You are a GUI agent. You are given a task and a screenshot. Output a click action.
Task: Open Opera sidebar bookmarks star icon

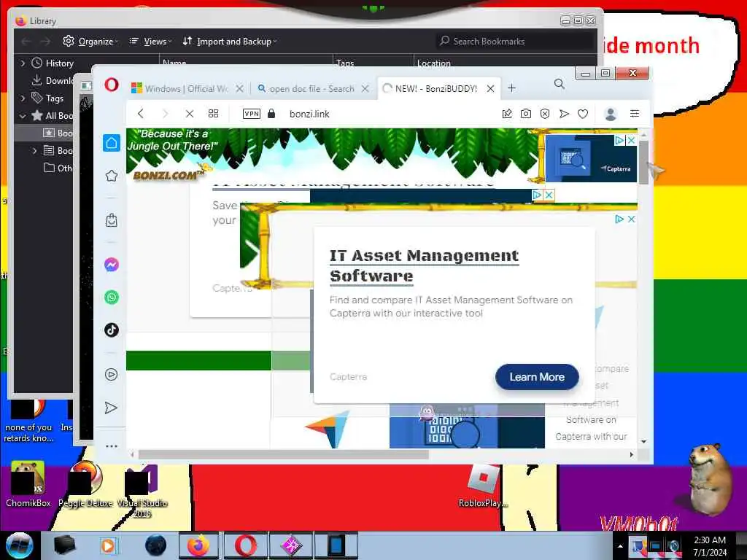[x=112, y=176]
